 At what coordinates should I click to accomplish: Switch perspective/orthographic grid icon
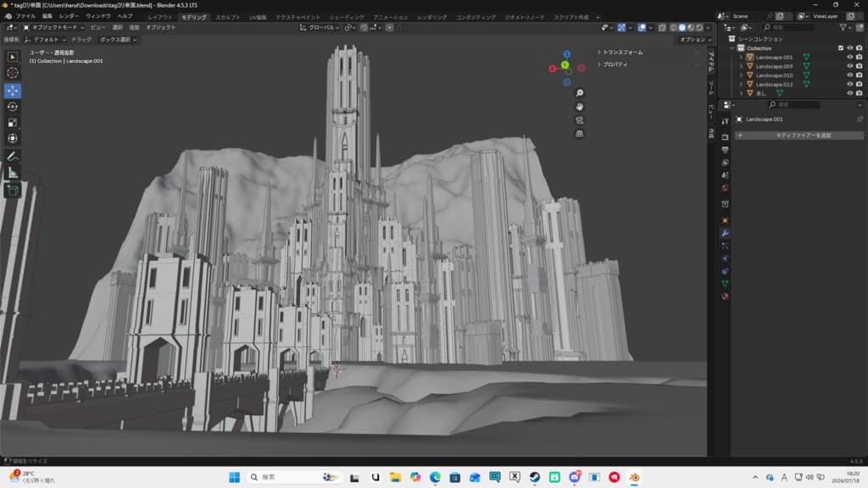[x=579, y=133]
